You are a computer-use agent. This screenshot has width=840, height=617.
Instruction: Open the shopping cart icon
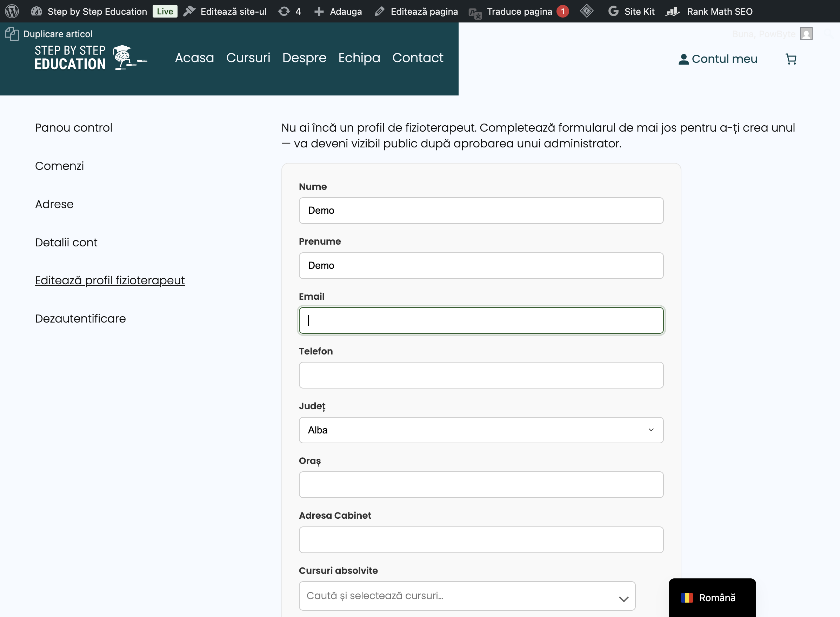coord(791,59)
